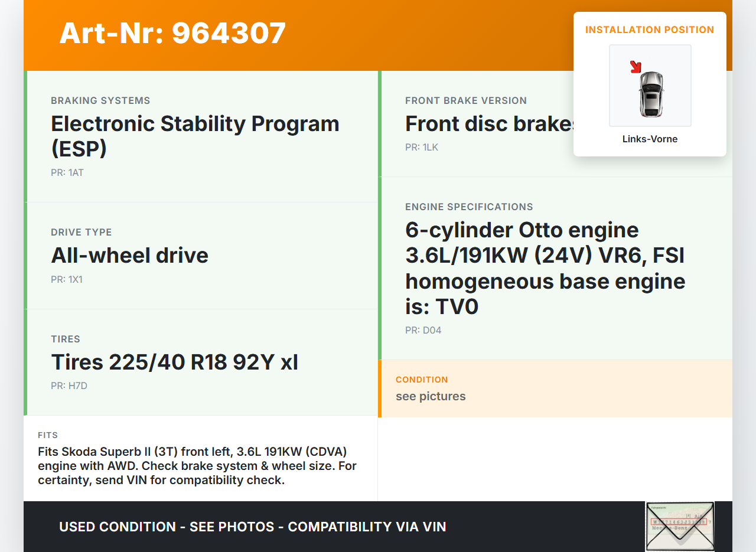The height and width of the screenshot is (552, 756).
Task: Select the 6-cylinder Otto engine description
Action: coord(545,268)
